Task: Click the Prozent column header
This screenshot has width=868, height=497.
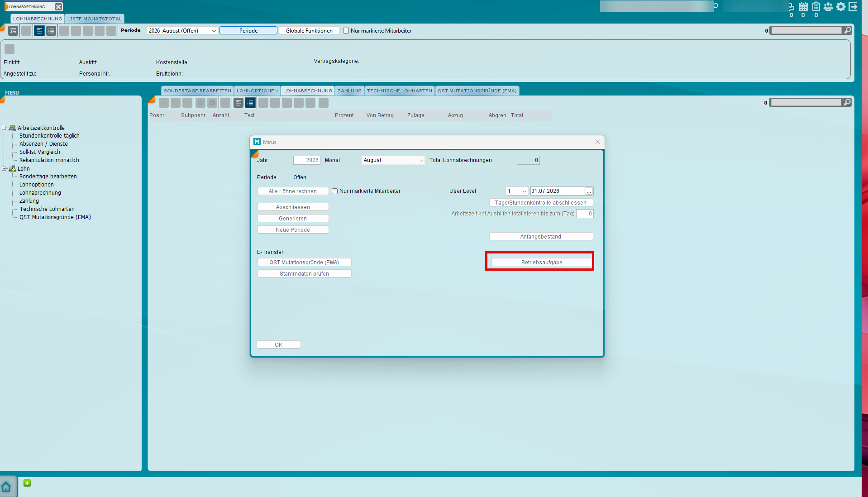Action: click(x=344, y=115)
